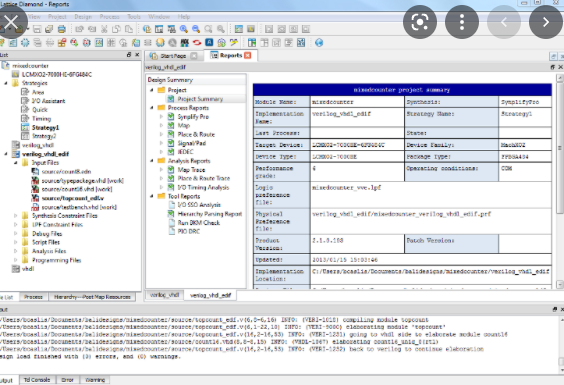Select source/topcount_edf.v file
Image resolution: width=564 pixels, height=385 pixels.
point(73,198)
